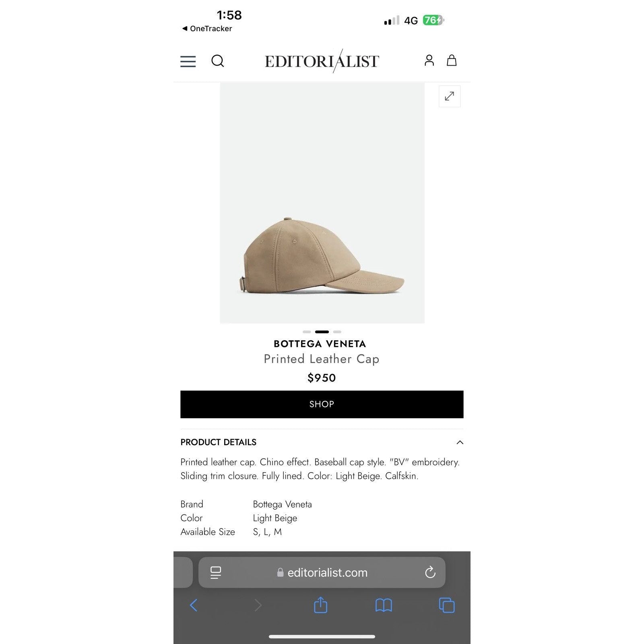Return to OneTracker app
Screen dimensions: 644x644
(207, 29)
